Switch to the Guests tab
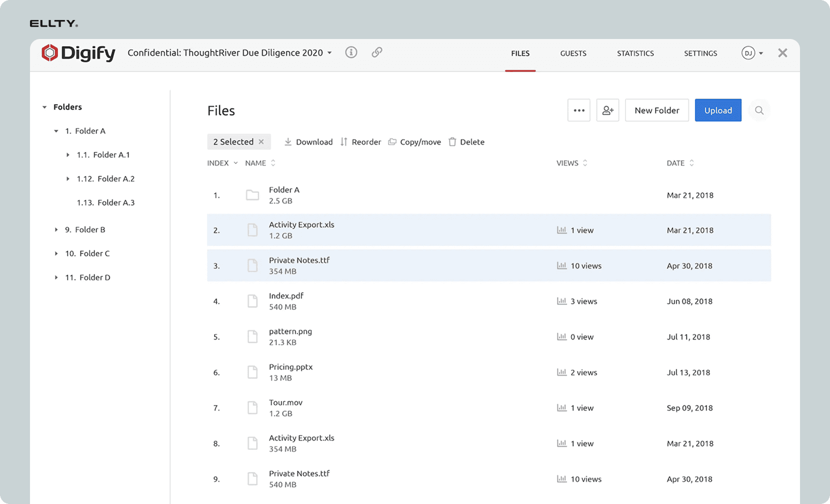 573,53
